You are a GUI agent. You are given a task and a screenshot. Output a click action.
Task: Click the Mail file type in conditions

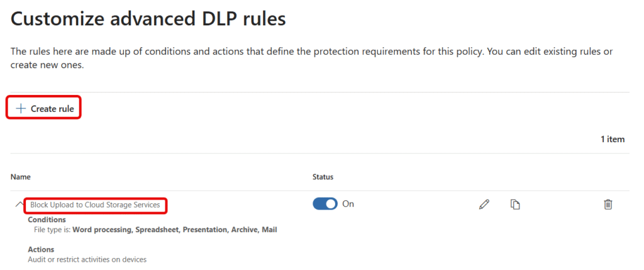[x=269, y=230]
